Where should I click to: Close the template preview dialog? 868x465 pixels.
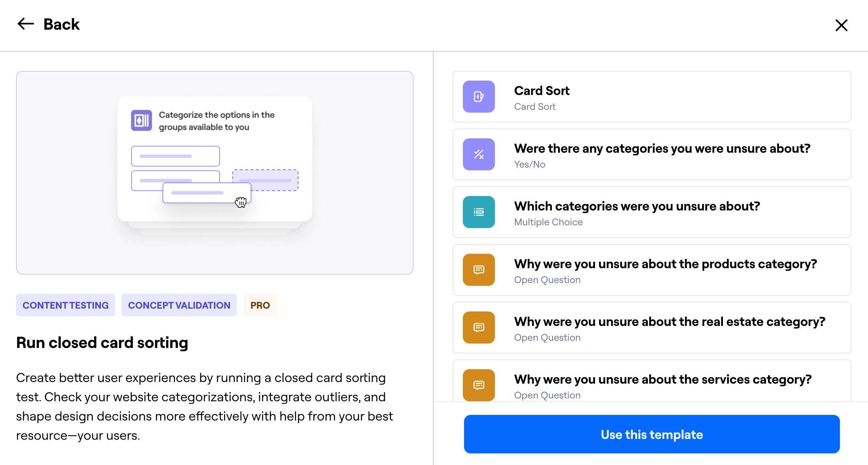(841, 25)
